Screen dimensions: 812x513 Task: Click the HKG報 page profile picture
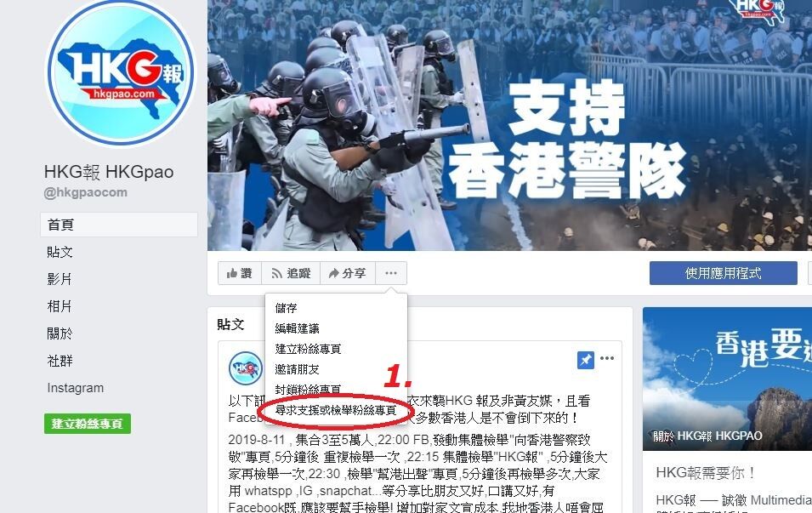pyautogui.click(x=121, y=72)
